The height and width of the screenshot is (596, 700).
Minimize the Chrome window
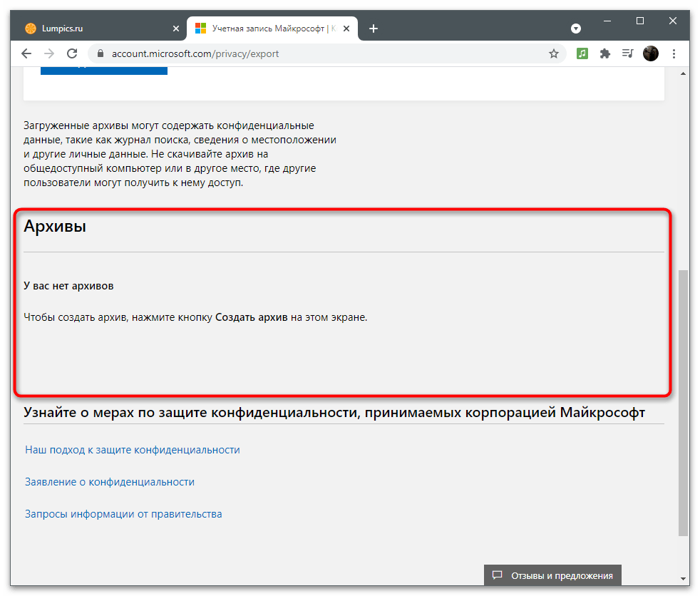607,21
